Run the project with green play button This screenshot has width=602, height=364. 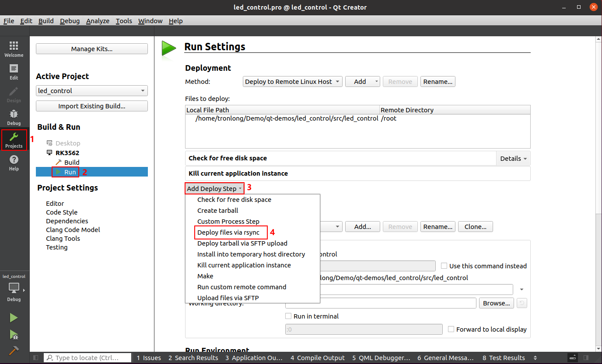pyautogui.click(x=14, y=318)
